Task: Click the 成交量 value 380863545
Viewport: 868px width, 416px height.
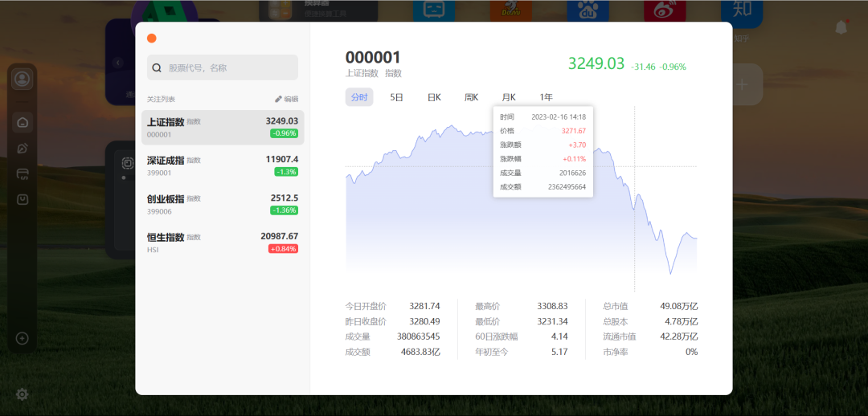Action: 419,336
